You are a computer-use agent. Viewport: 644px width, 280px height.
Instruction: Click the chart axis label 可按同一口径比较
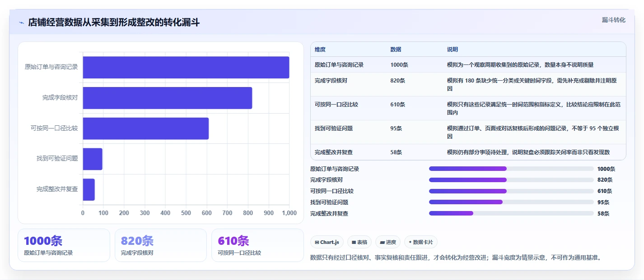pos(54,128)
